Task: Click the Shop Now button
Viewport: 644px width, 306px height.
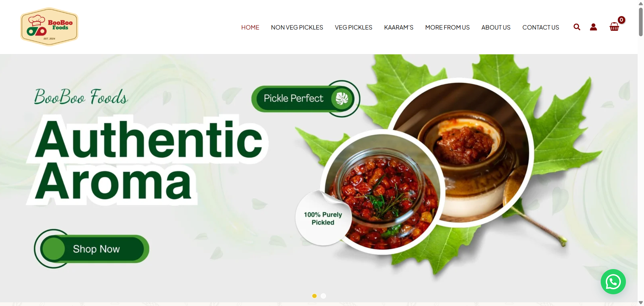Action: (x=92, y=249)
